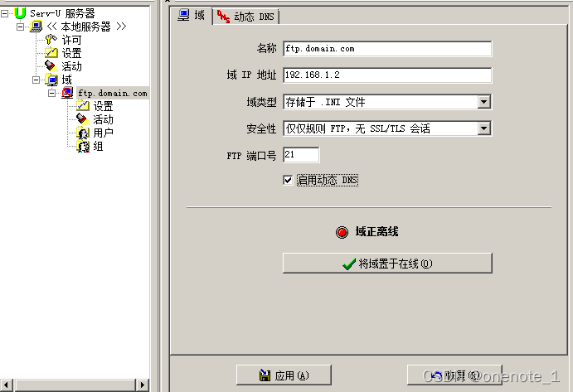Switch to the 动态 DNS tab
The image size is (573, 392).
point(246,17)
